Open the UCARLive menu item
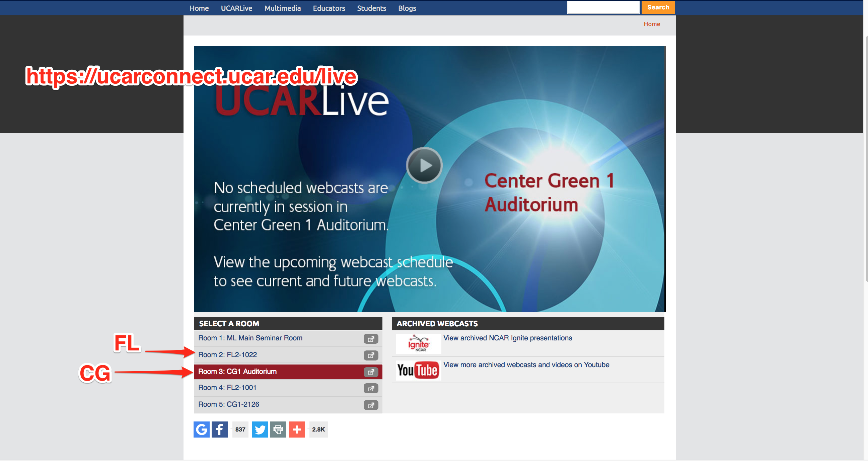This screenshot has height=461, width=868. tap(236, 8)
